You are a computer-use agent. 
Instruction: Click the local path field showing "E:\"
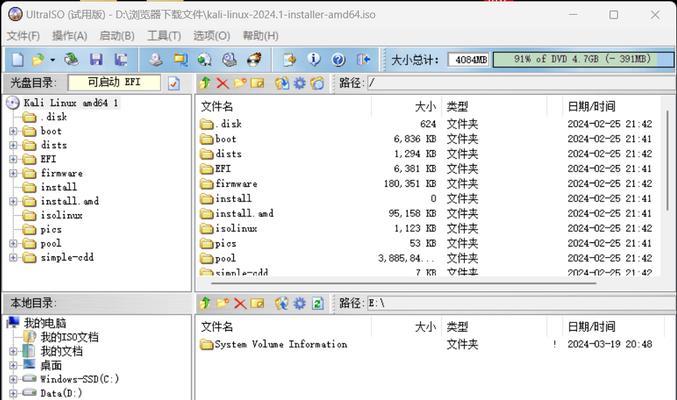[x=520, y=303]
